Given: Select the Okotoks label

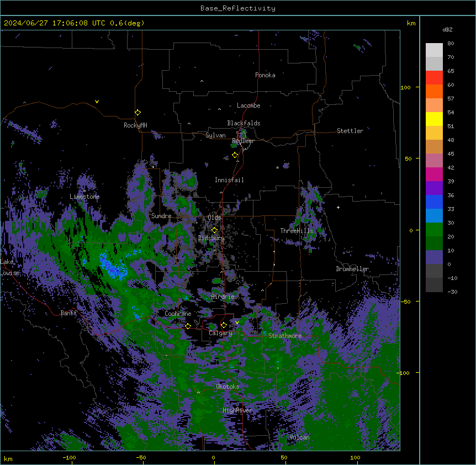Looking at the screenshot, I should [x=228, y=387].
